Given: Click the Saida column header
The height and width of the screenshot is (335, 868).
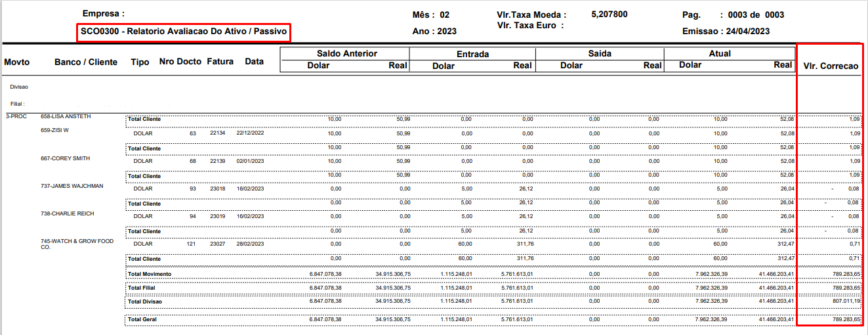Looking at the screenshot, I should coord(600,53).
